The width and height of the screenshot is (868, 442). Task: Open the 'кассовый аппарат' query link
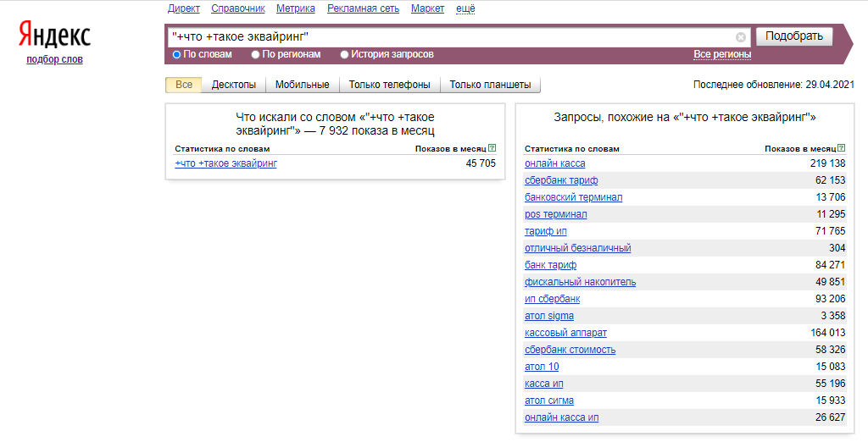coord(565,333)
